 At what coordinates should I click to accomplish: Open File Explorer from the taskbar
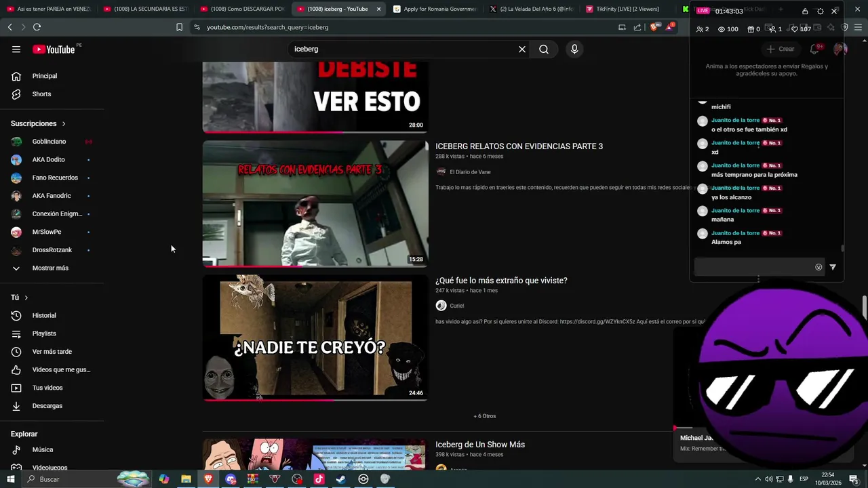(186, 479)
